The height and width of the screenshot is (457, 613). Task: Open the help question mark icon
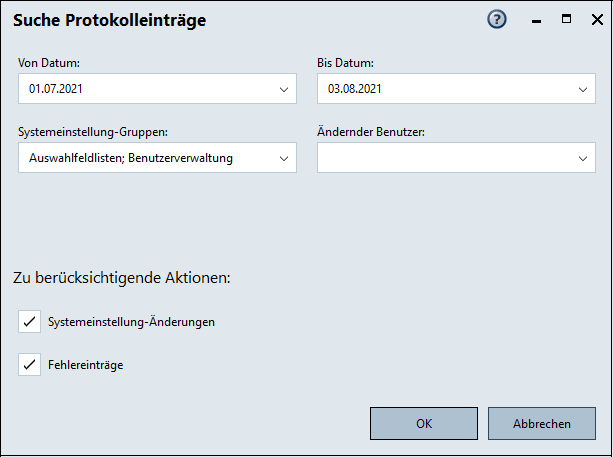[497, 19]
